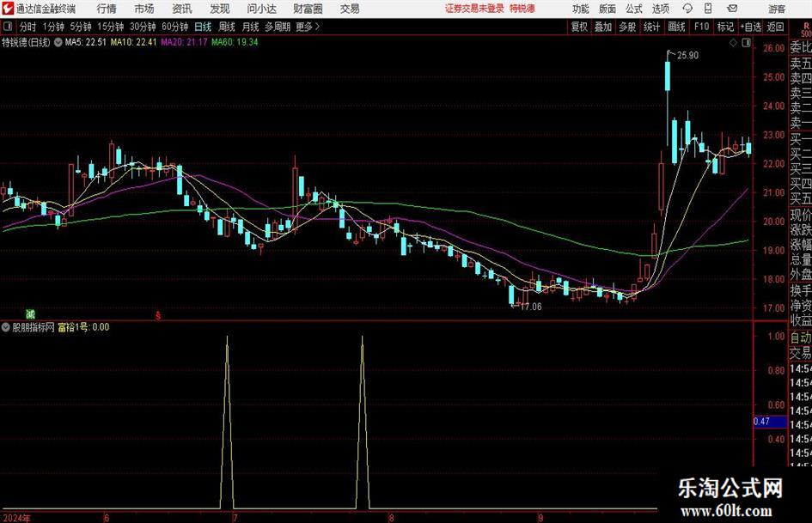Open the 市场 menu
This screenshot has height=523, width=812.
[144, 9]
